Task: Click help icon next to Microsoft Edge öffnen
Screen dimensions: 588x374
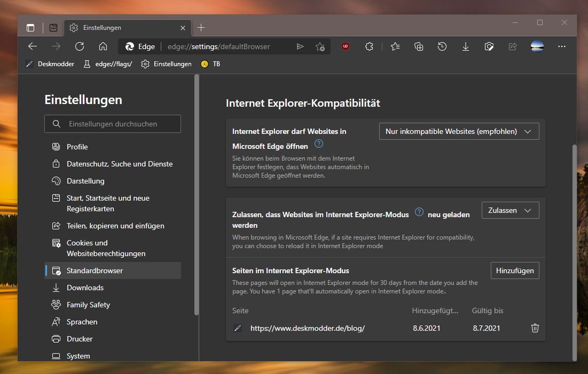Action: click(x=319, y=144)
